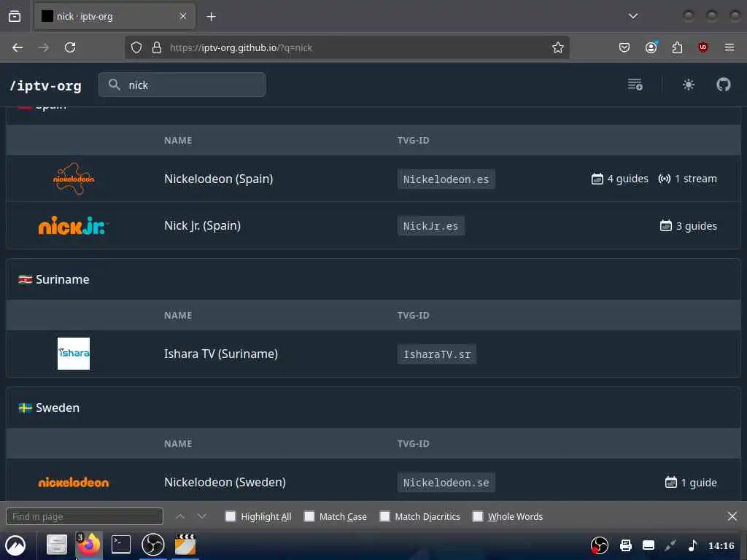Open tracking protection shield info
Screen dimensions: 747x560
tap(136, 47)
